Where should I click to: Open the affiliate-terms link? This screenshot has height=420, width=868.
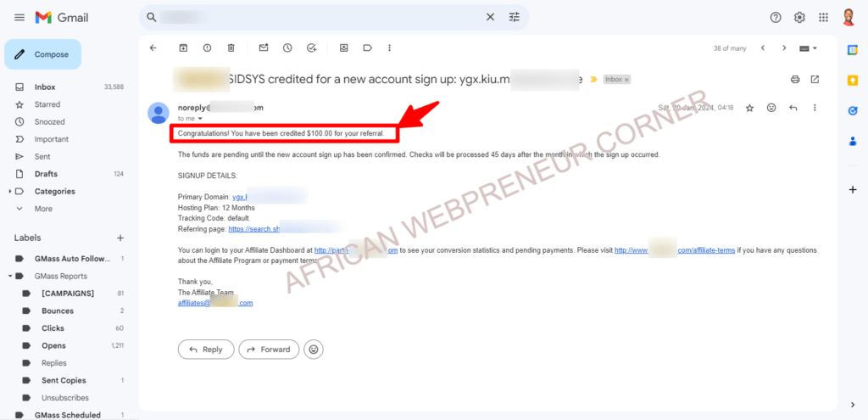pyautogui.click(x=674, y=250)
